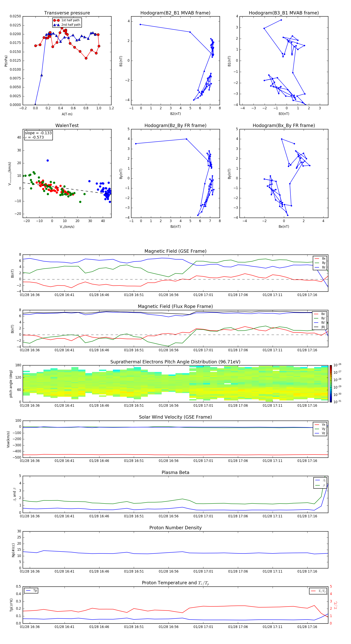
Task: Click the 'Plasma Beta' panel title
Action: click(x=175, y=473)
